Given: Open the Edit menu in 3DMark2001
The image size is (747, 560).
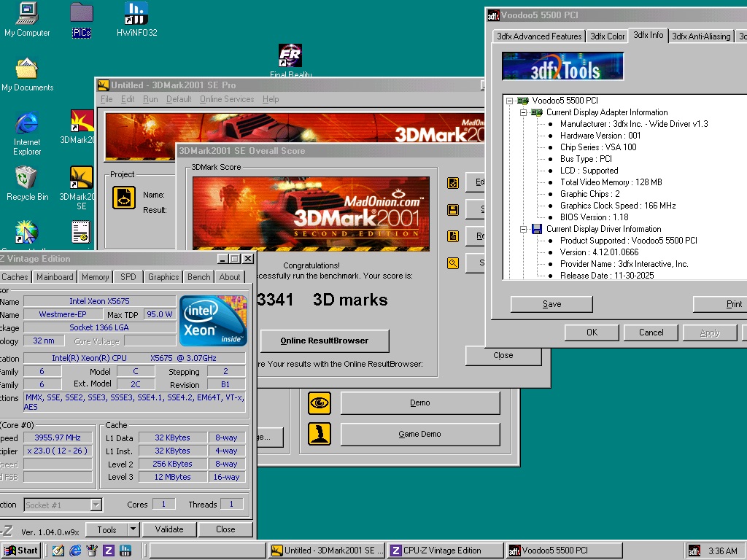Looking at the screenshot, I should [x=128, y=99].
